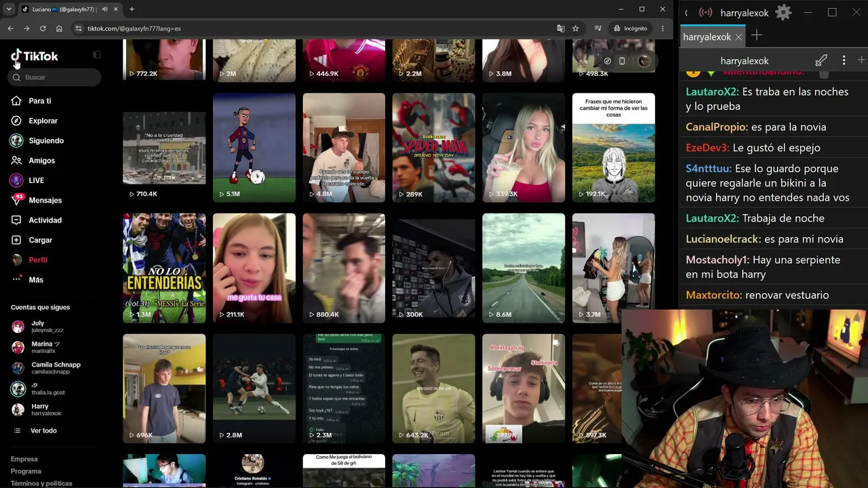Viewport: 868px width, 488px height.
Task: Click the translate page icon
Action: click(561, 28)
